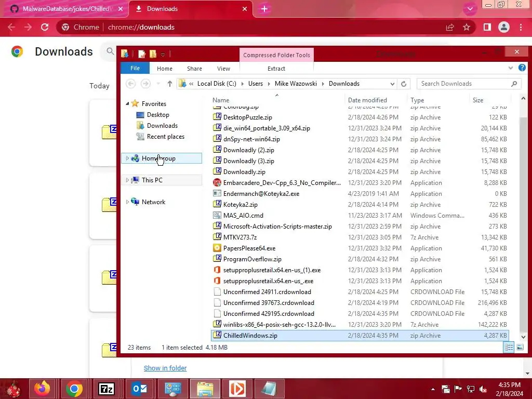Screen dimensions: 532x399
Task: Open Firefox from the taskbar
Action: (42, 389)
